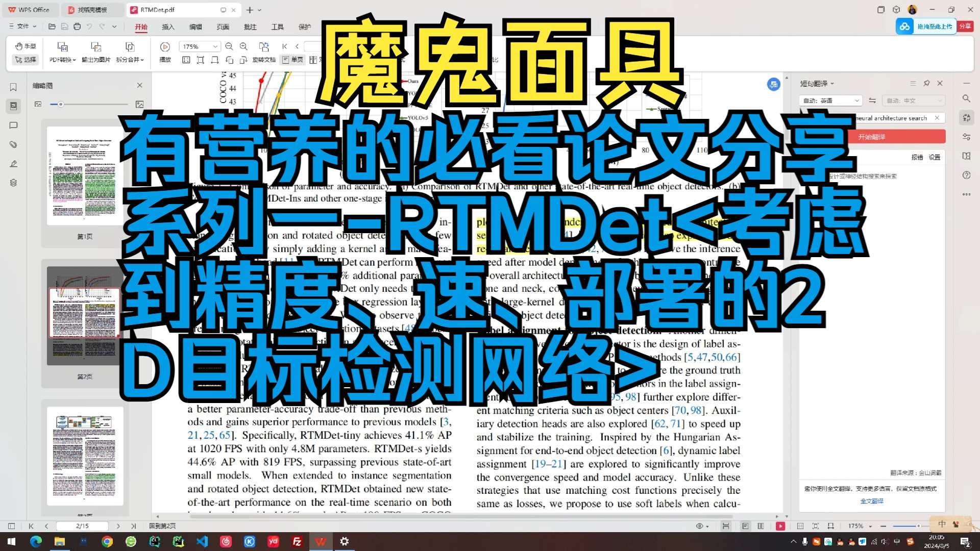Click the actual size 1:1 icon
This screenshot has height=551, width=980.
click(x=186, y=60)
